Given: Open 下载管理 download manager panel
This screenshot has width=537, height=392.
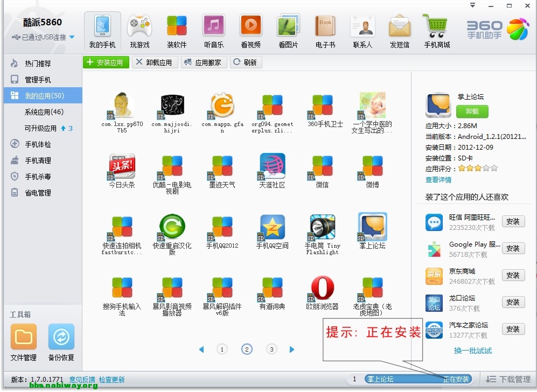Looking at the screenshot, I should (507, 380).
